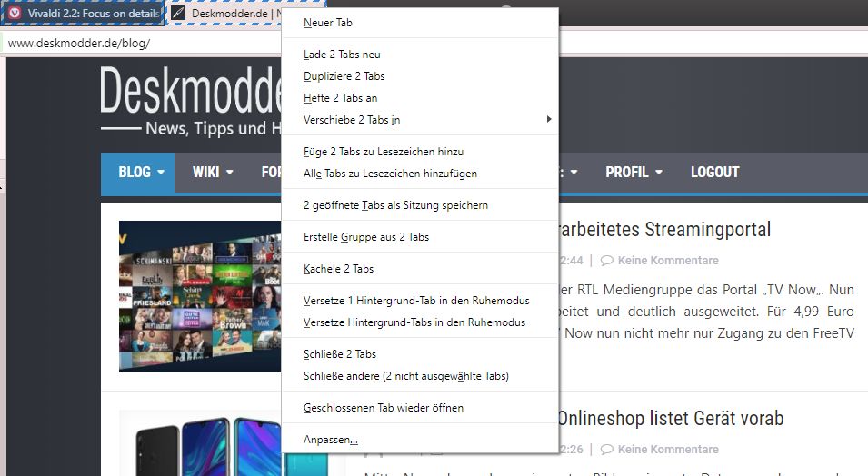The height and width of the screenshot is (476, 868).
Task: Switch to the Deskmodder.de tab
Action: coord(224,13)
